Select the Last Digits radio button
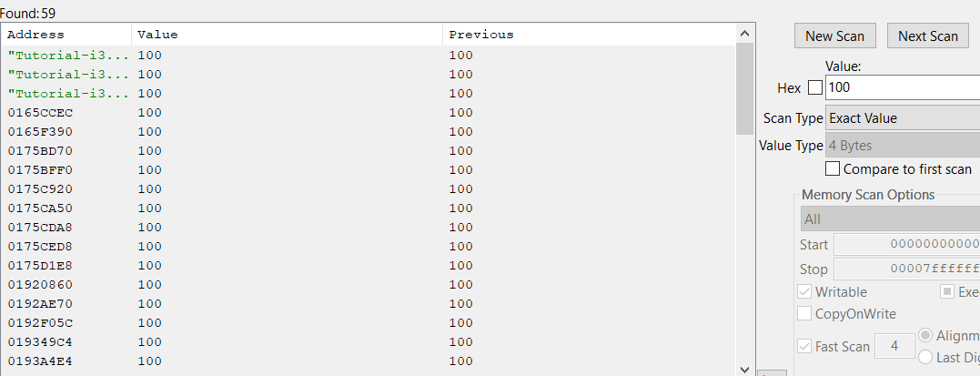This screenshot has height=376, width=980. coord(926,357)
